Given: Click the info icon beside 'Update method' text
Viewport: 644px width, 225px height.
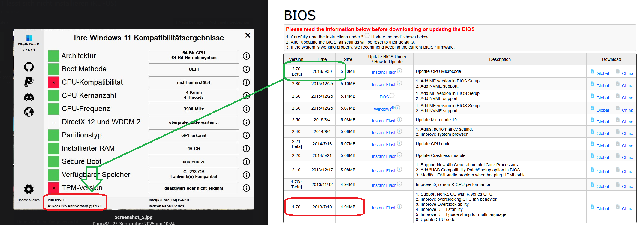Looking at the screenshot, I should pos(367,35).
